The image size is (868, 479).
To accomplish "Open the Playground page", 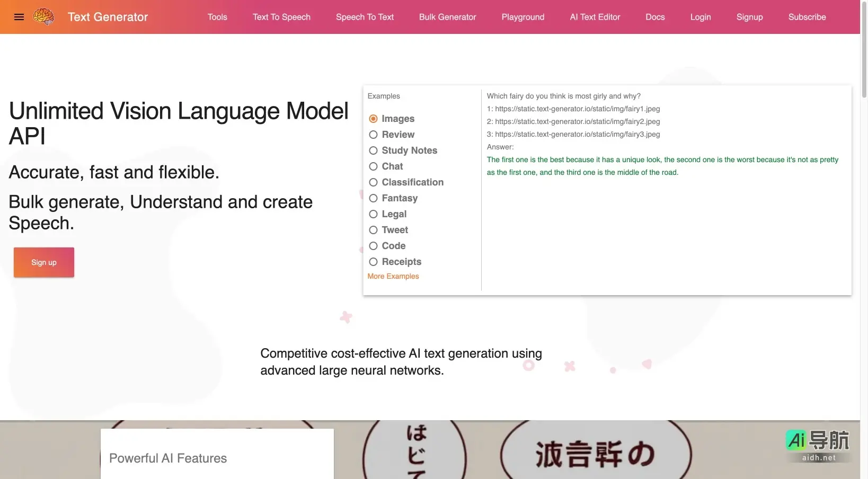I will [522, 16].
